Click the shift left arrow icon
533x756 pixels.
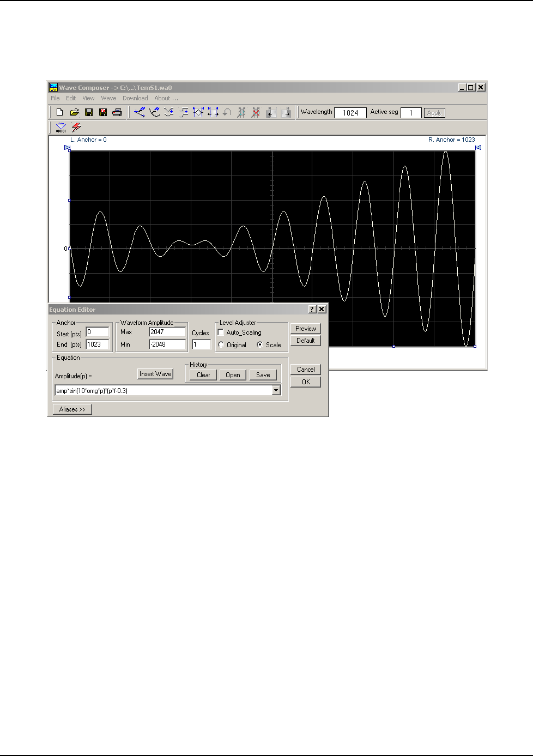tap(270, 112)
